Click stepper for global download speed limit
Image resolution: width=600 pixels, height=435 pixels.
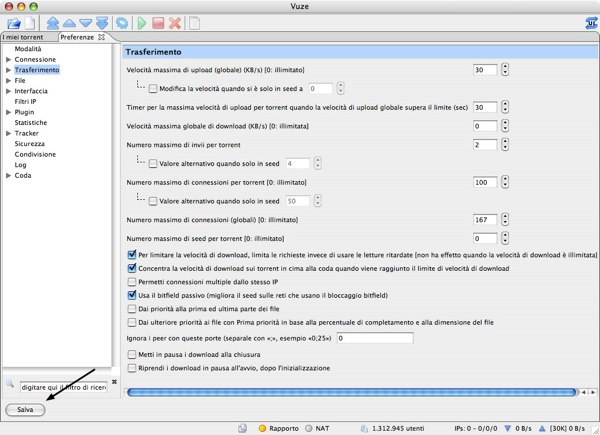[x=505, y=126]
